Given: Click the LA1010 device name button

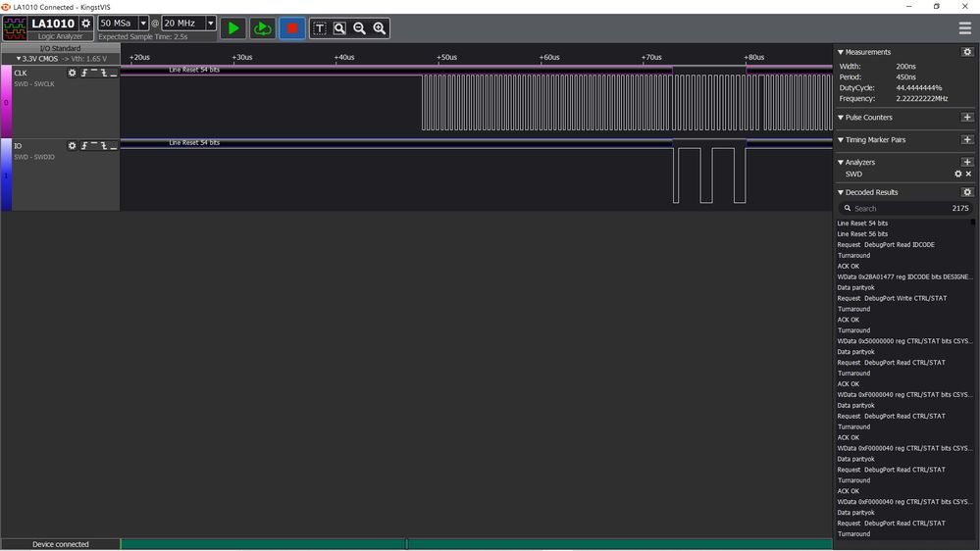Looking at the screenshot, I should pyautogui.click(x=53, y=24).
